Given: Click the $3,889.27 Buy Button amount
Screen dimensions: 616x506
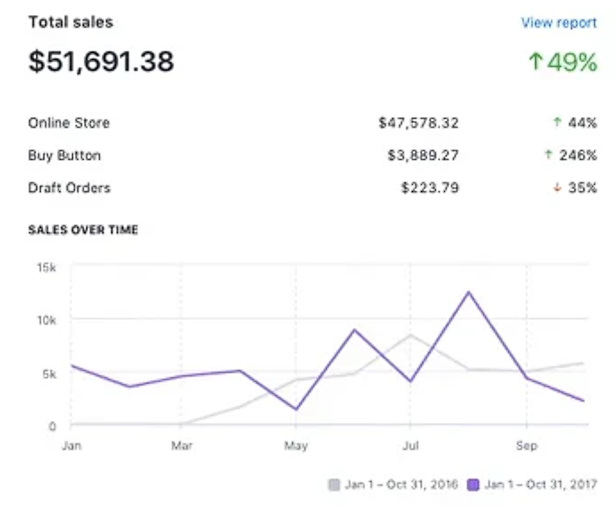Looking at the screenshot, I should pyautogui.click(x=423, y=155).
